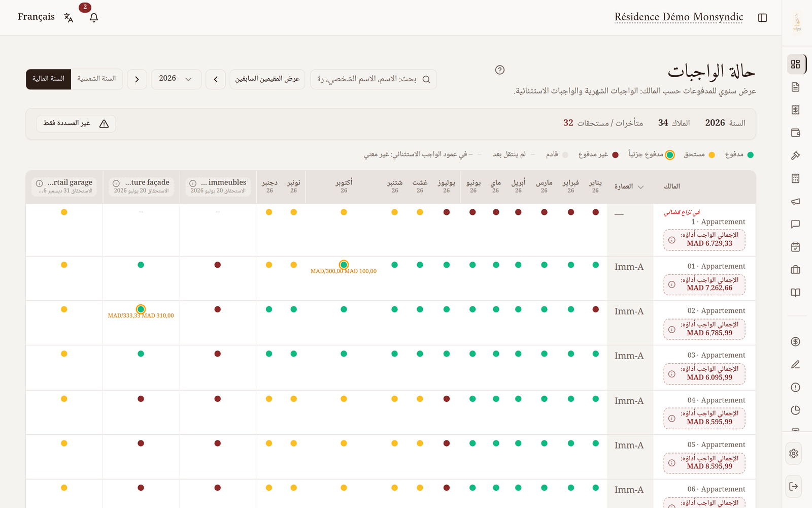The image size is (812, 508).
Task: Go to previous year with left chevron
Action: pyautogui.click(x=216, y=79)
